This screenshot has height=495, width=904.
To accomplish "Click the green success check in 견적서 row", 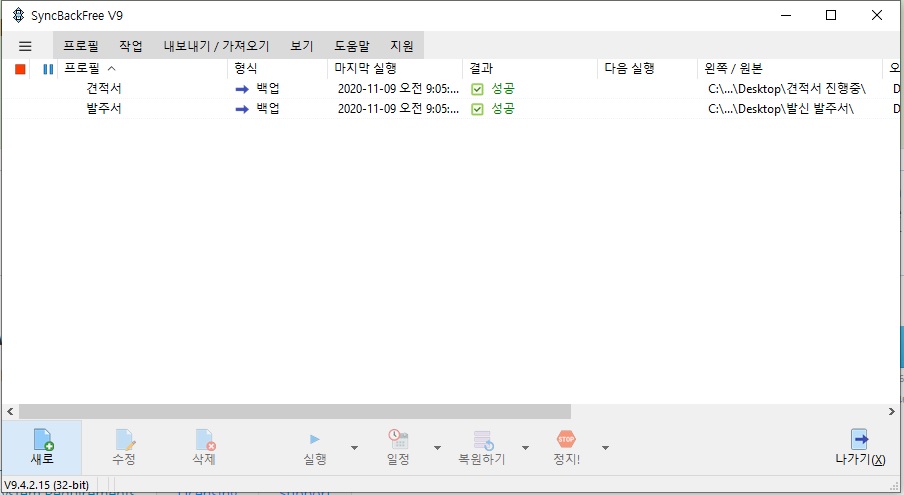I will coord(477,89).
